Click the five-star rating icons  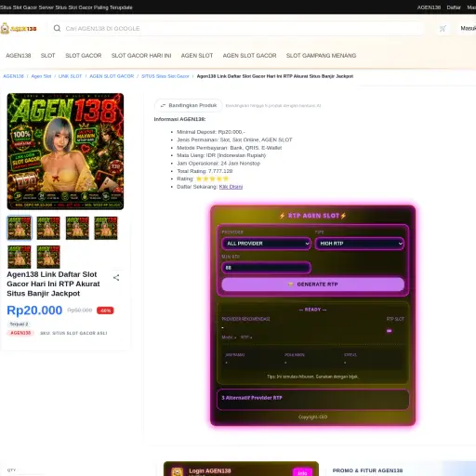(x=212, y=178)
